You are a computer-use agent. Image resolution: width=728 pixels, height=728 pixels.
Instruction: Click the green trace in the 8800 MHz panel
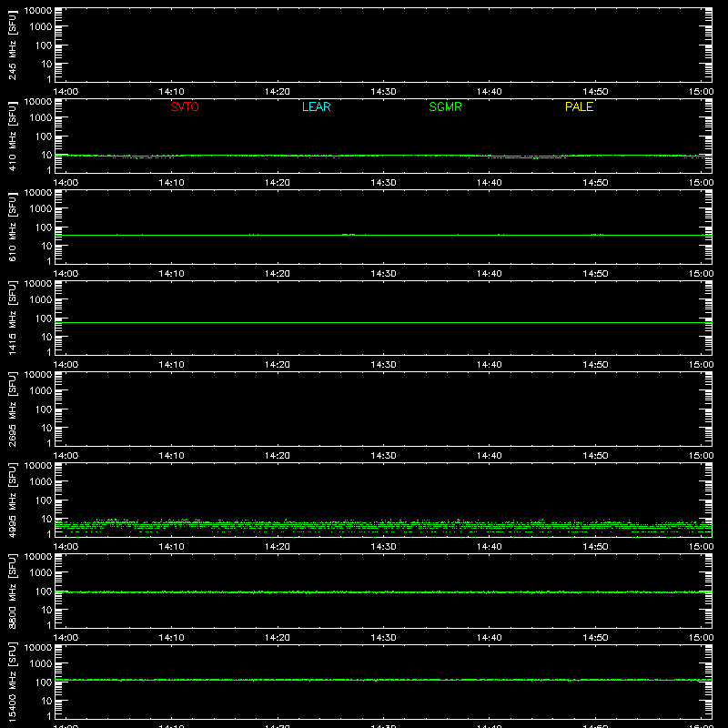click(383, 592)
